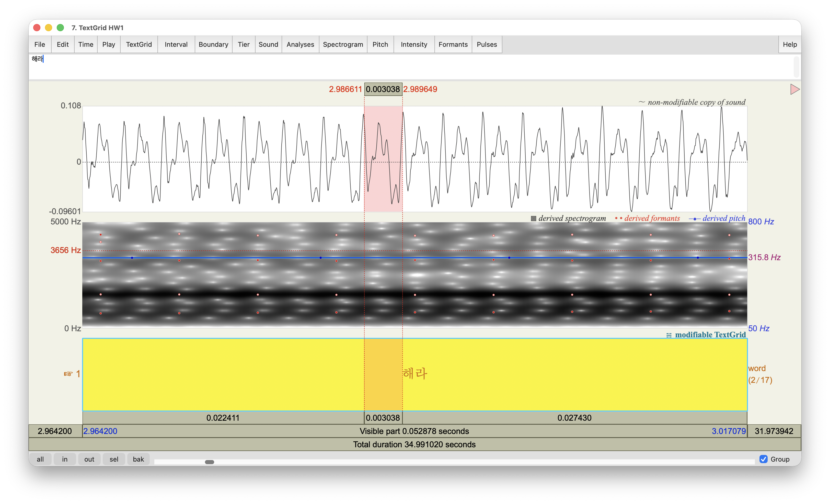Click the yellow minimize window button
This screenshot has height=504, width=830.
coord(49,28)
